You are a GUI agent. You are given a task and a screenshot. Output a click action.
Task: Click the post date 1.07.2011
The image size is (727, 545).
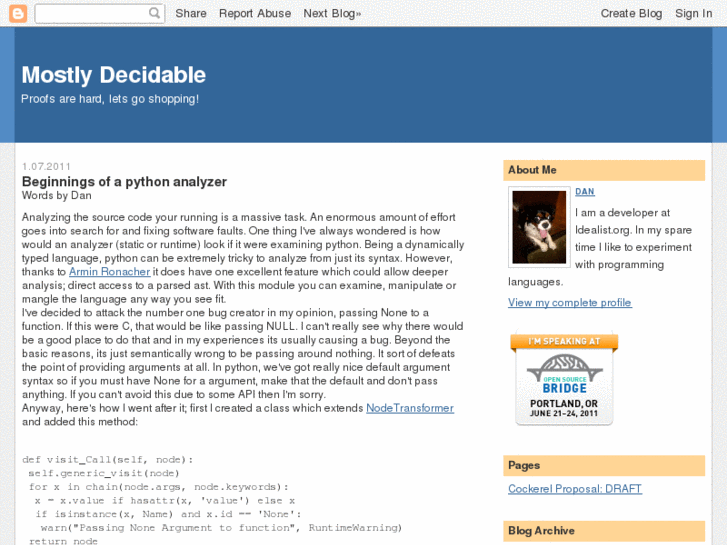tap(46, 167)
